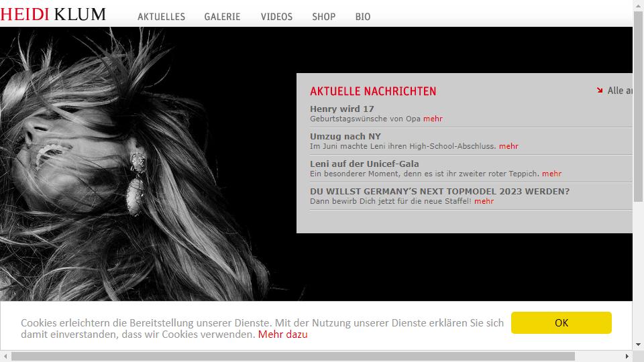Open the Leni auf der Unicef-Gala headline
644x362 pixels.
click(x=364, y=164)
